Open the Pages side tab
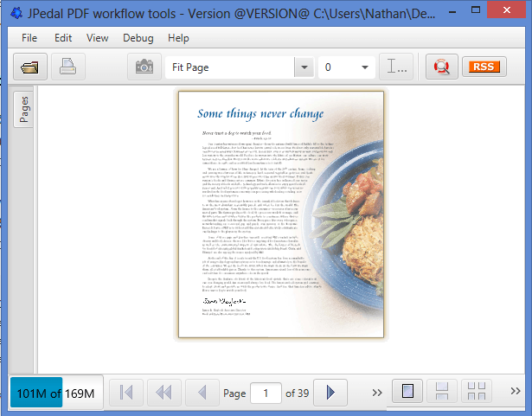 coord(24,111)
